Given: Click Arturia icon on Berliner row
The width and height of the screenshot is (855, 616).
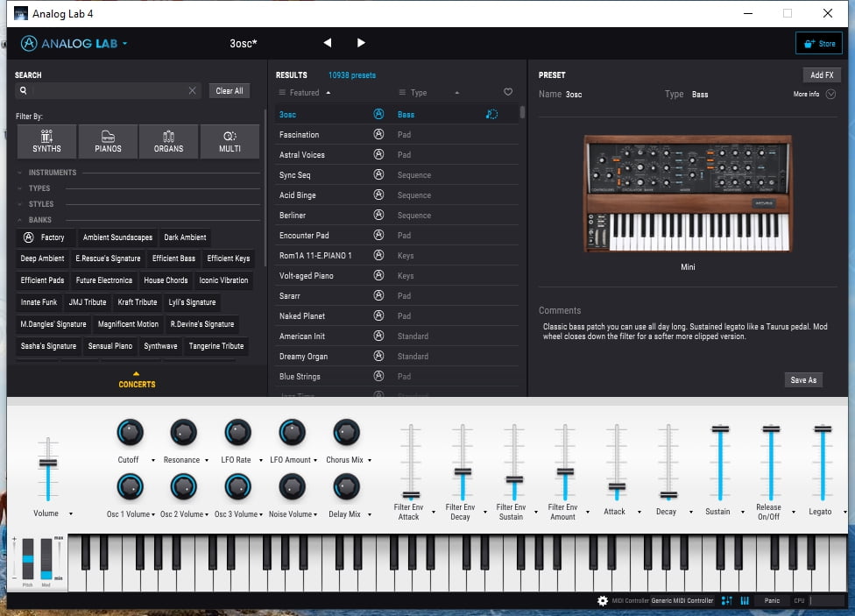Looking at the screenshot, I should 378,215.
